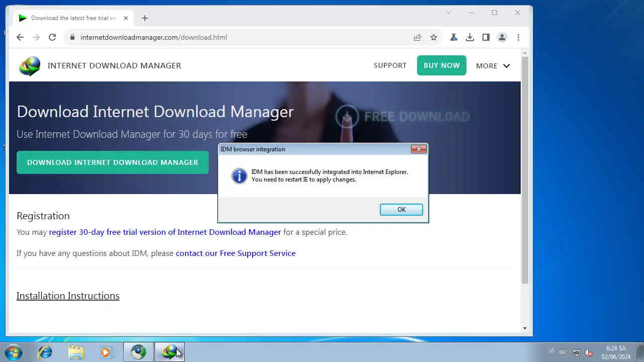Open Windows Media Player on taskbar
This screenshot has width=644, height=362.
(x=107, y=352)
